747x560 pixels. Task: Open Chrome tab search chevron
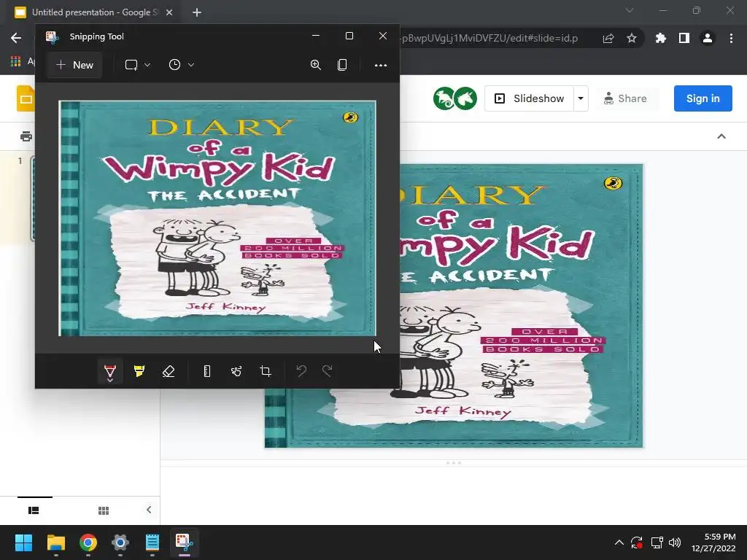pos(630,10)
